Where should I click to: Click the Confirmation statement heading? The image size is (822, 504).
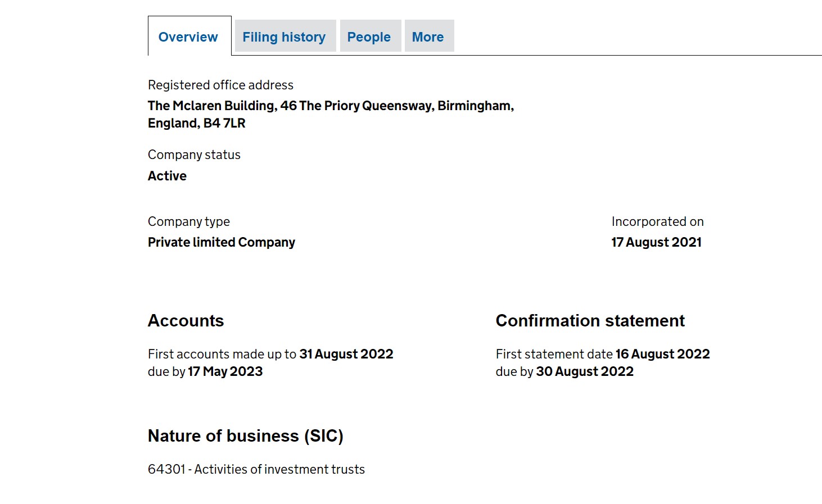[x=590, y=321]
